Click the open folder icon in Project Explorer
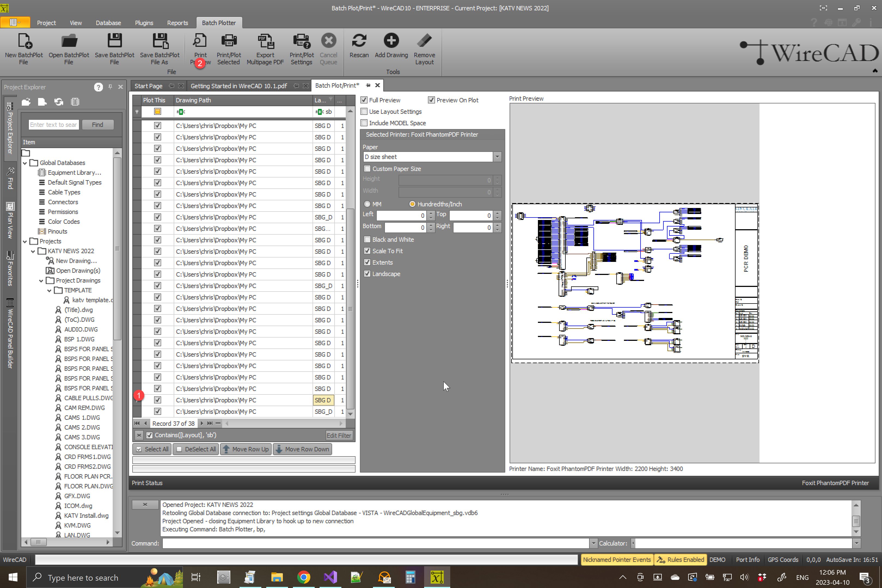 (26, 102)
